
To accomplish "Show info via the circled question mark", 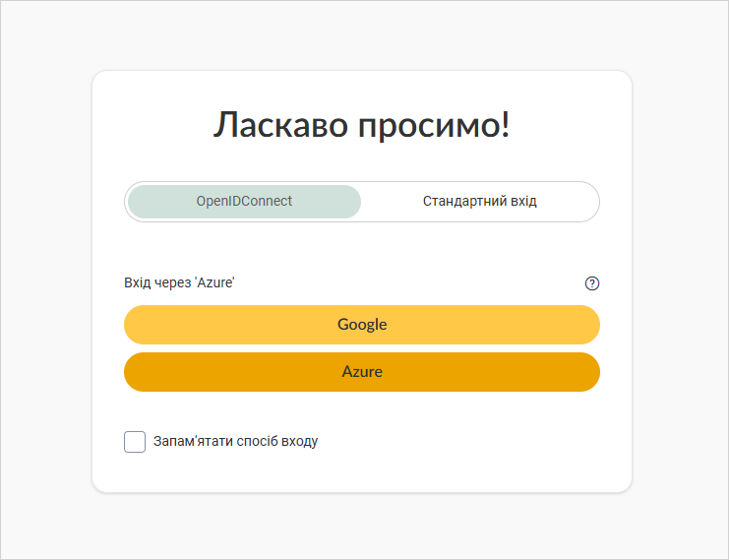I will click(x=592, y=283).
